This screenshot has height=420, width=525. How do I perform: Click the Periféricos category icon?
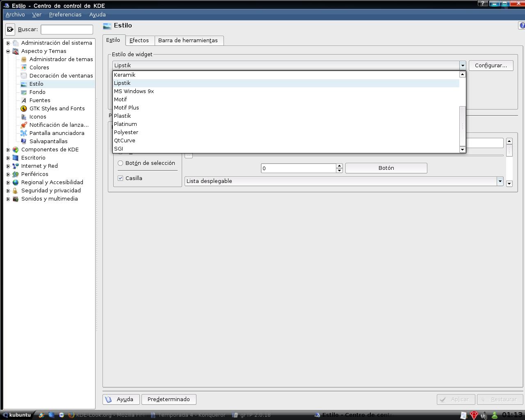click(x=16, y=174)
